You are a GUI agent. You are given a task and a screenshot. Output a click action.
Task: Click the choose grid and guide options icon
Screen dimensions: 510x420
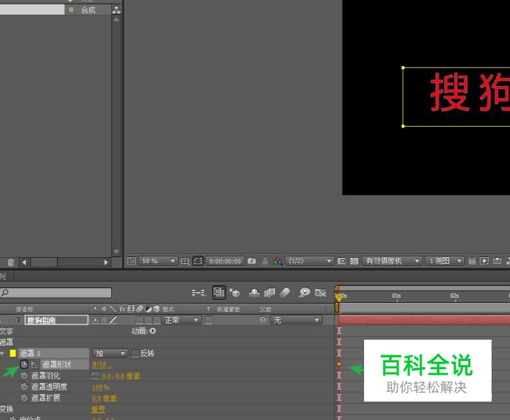(x=185, y=262)
